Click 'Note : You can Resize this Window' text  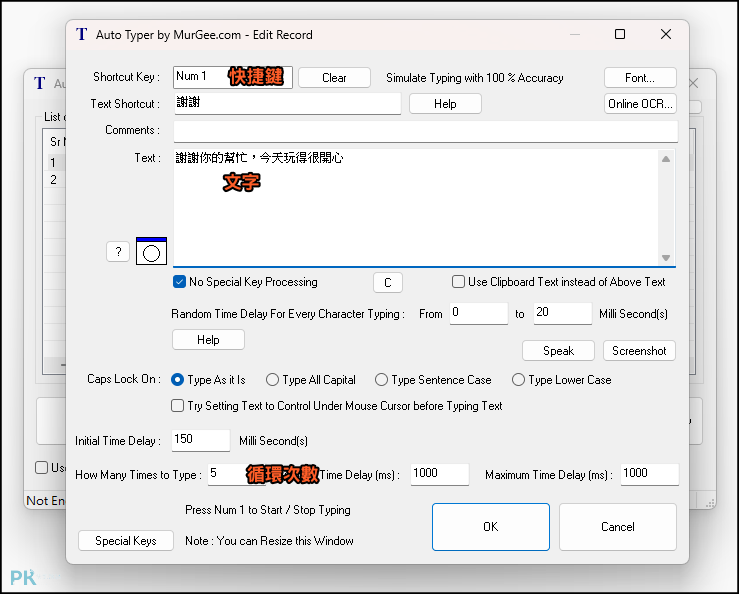click(269, 541)
